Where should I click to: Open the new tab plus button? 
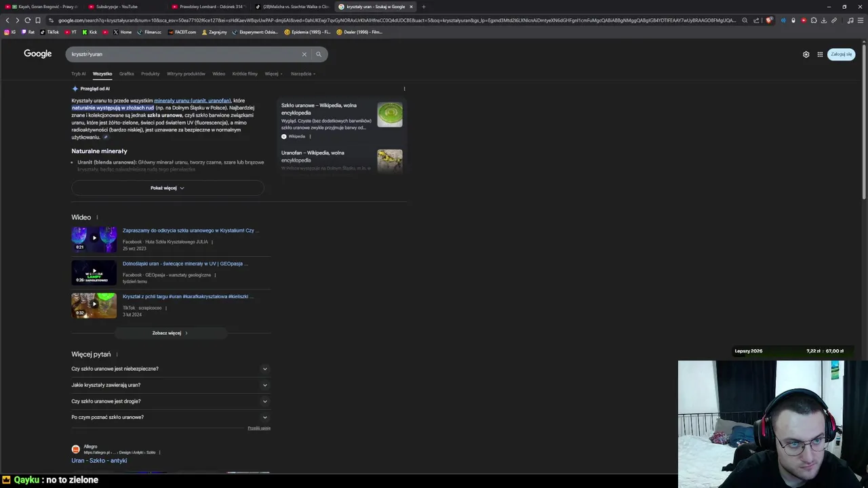click(423, 7)
